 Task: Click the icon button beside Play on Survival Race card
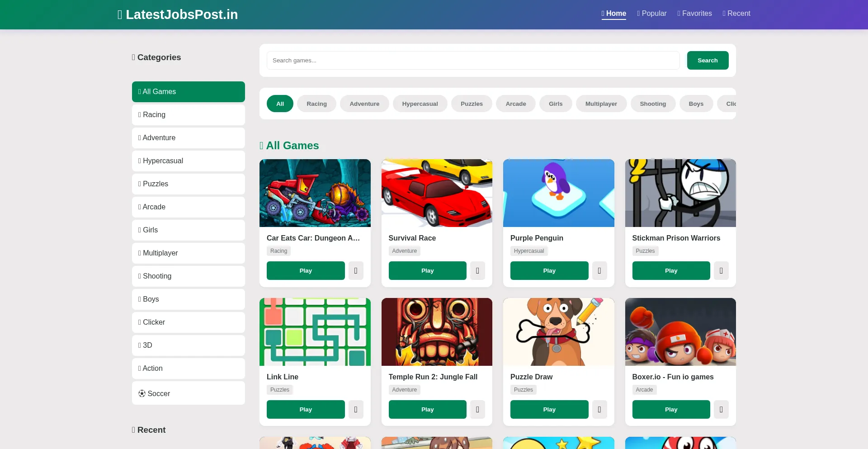pos(477,270)
